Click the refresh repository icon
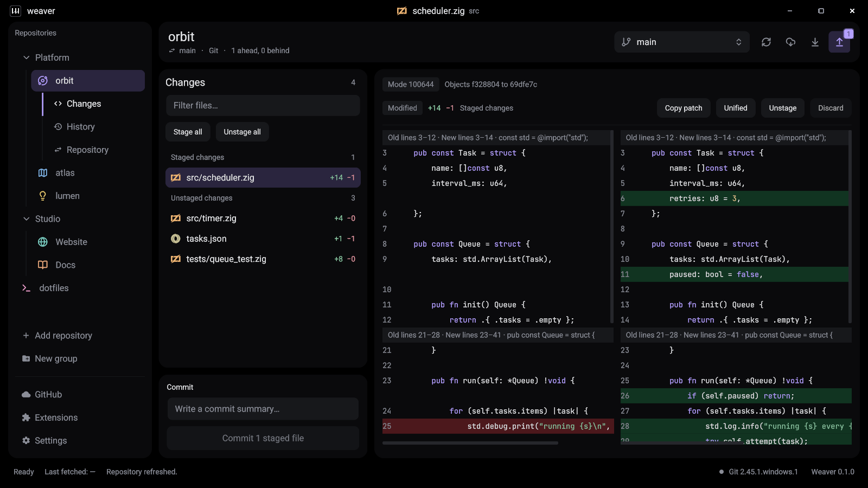 tap(766, 42)
